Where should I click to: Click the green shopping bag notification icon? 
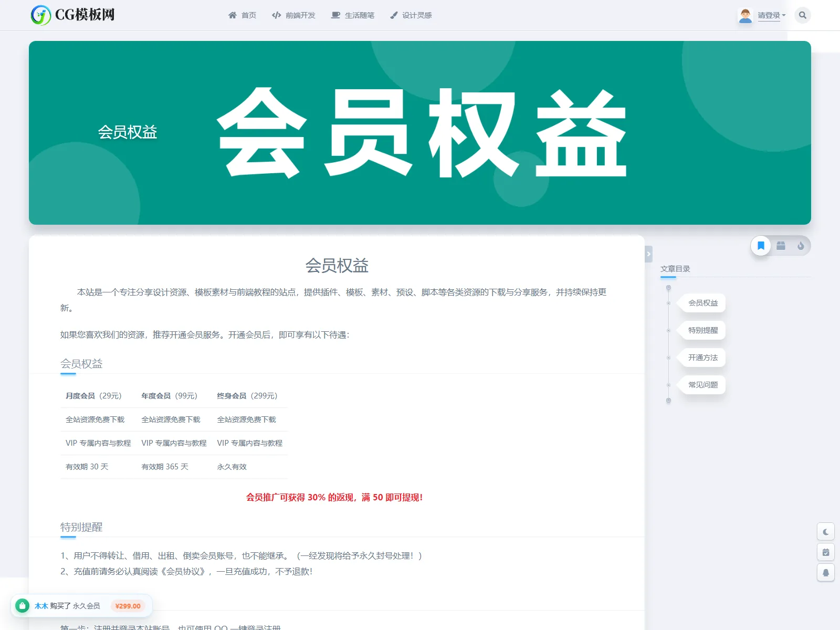22,606
